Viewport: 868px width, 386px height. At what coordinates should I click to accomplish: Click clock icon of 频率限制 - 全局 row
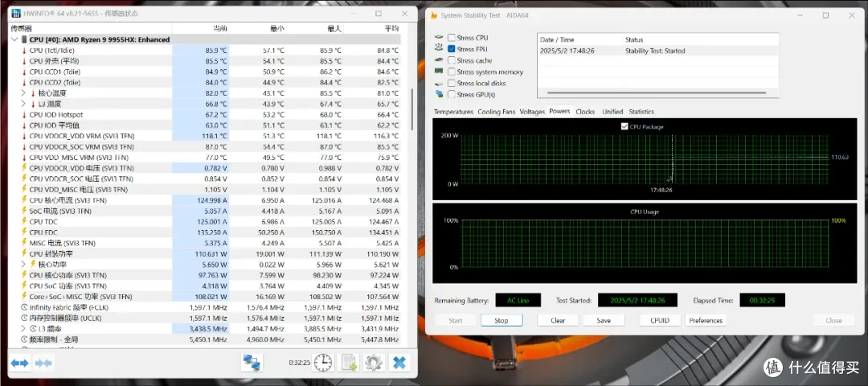tap(24, 339)
